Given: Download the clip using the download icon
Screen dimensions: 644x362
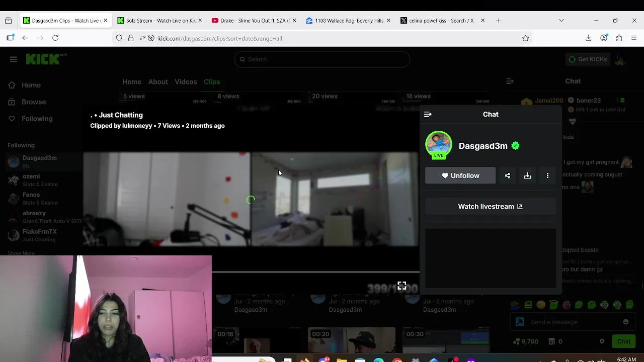Looking at the screenshot, I should pyautogui.click(x=528, y=175).
